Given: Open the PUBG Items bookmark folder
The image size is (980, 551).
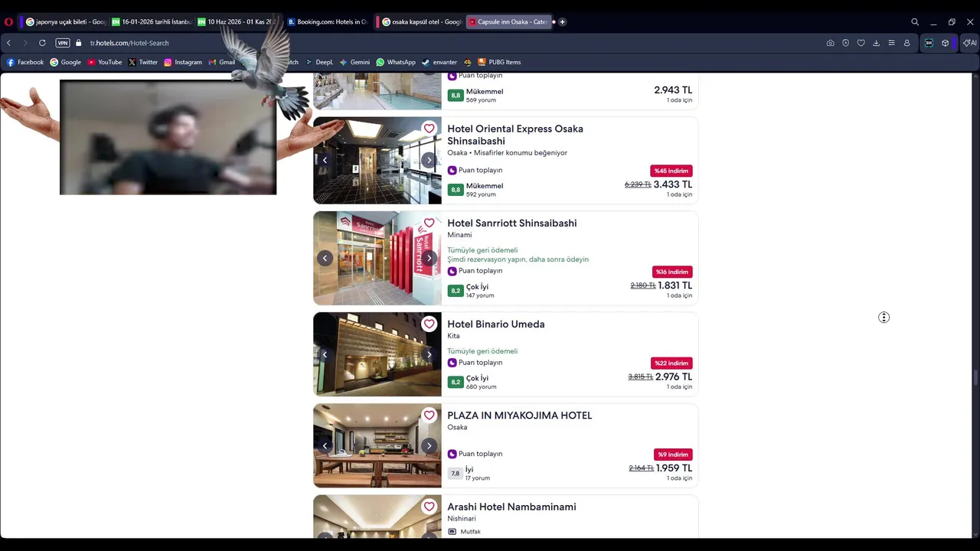Looking at the screenshot, I should 499,62.
